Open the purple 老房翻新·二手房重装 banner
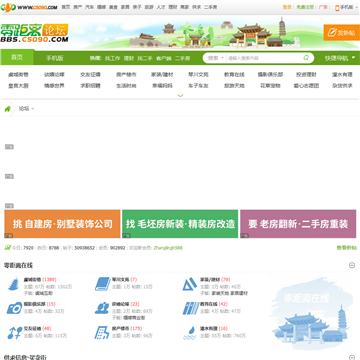 click(298, 224)
